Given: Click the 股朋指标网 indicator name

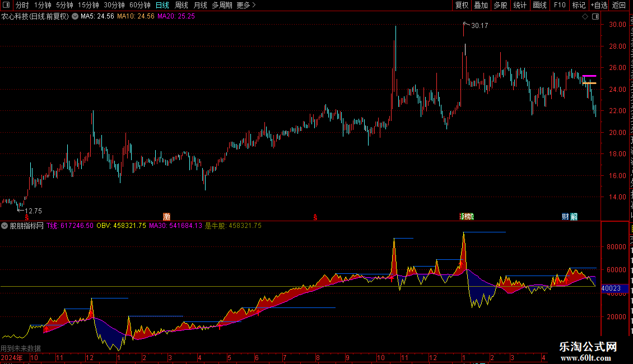Looking at the screenshot, I should click(27, 226).
